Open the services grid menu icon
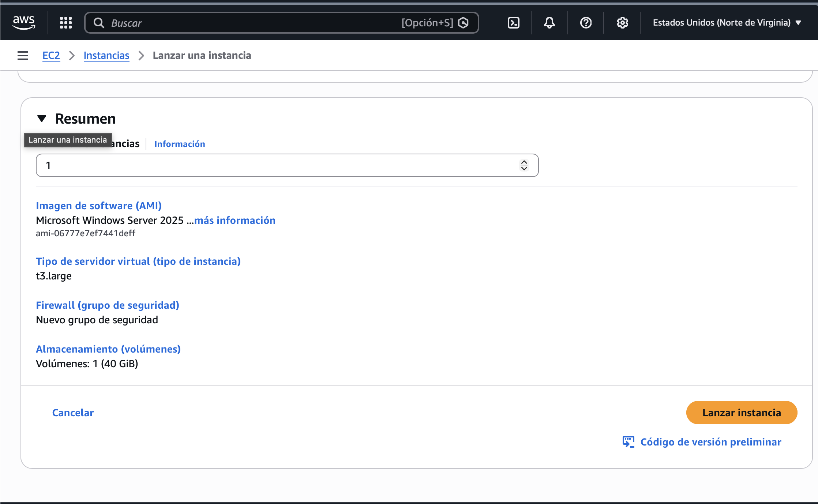The width and height of the screenshot is (818, 504). pyautogui.click(x=66, y=23)
